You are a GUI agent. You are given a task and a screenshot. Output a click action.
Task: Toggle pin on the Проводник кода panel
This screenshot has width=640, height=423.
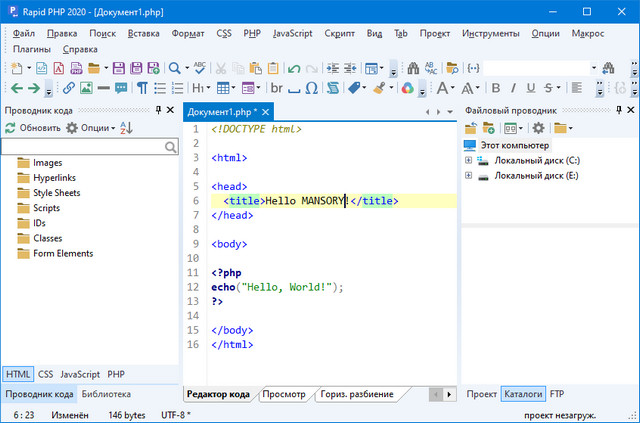157,110
